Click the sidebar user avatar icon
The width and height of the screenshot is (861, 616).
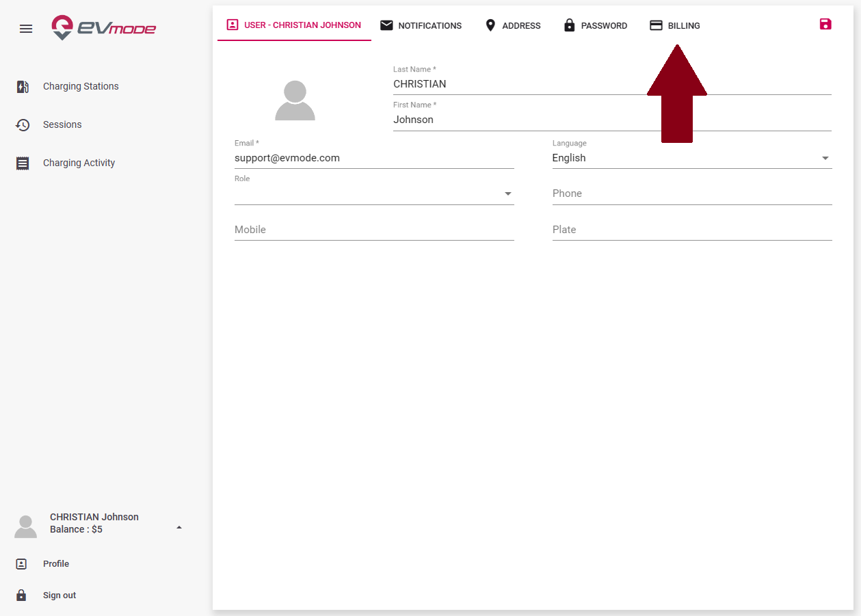point(26,526)
